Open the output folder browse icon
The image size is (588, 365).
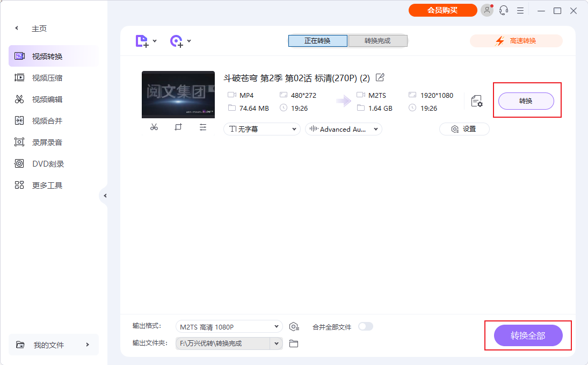pos(294,343)
